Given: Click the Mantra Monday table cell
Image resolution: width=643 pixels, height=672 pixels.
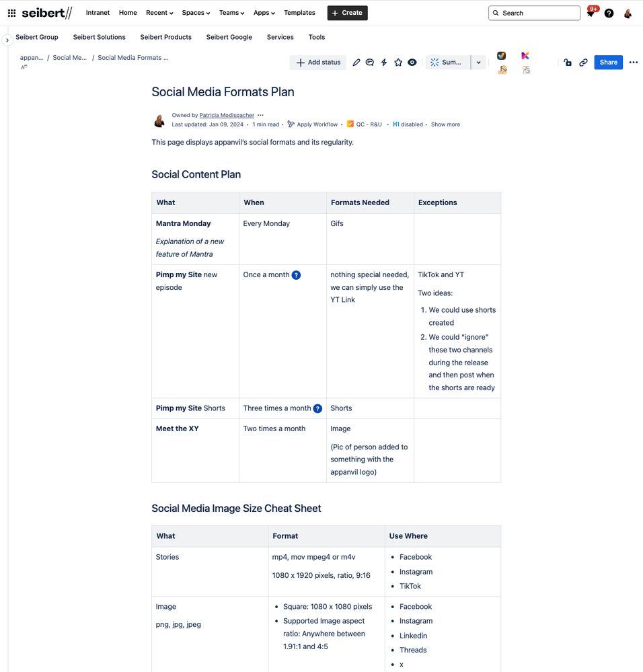Looking at the screenshot, I should click(x=195, y=239).
